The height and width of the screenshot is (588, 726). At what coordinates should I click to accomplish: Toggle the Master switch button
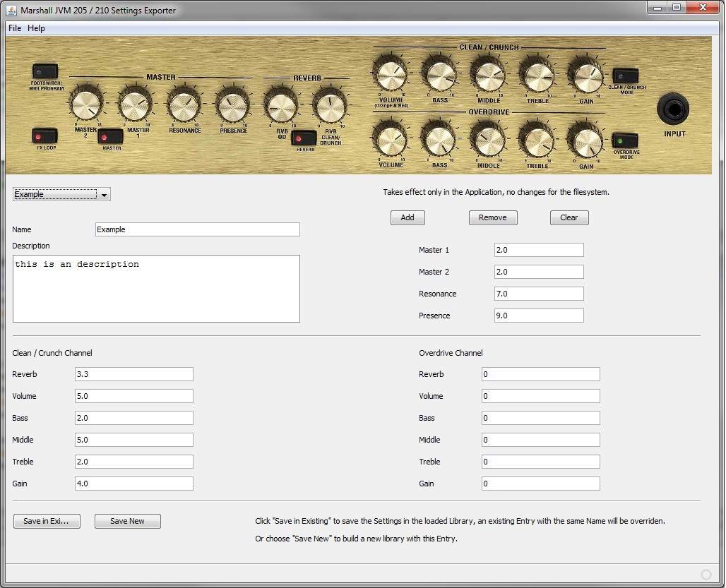pos(110,137)
